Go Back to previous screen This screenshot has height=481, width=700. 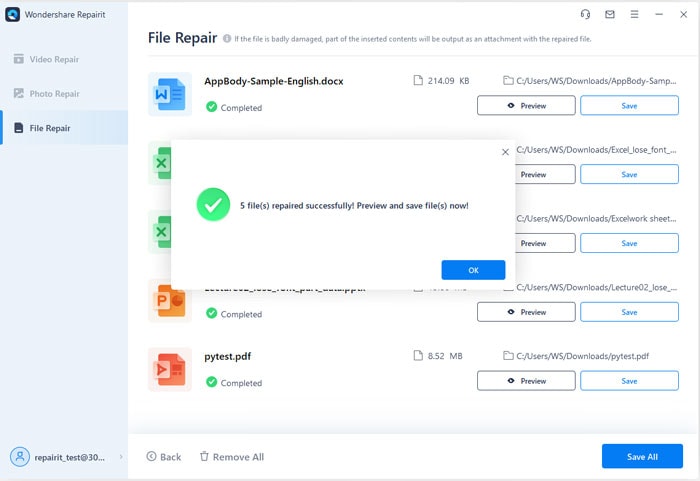pyautogui.click(x=164, y=457)
